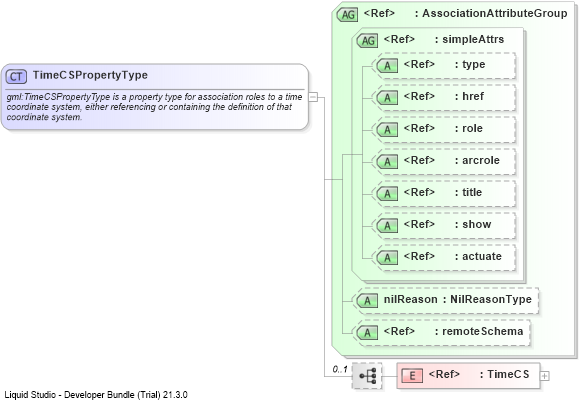Image resolution: width=581 pixels, height=400 pixels.
Task: Select the sequence compositor icon
Action: (x=367, y=376)
